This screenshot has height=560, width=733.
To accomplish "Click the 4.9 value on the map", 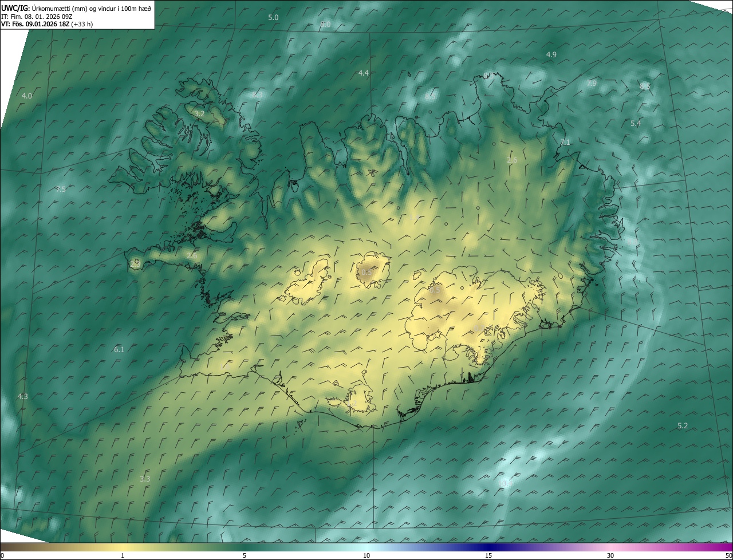I will [551, 54].
